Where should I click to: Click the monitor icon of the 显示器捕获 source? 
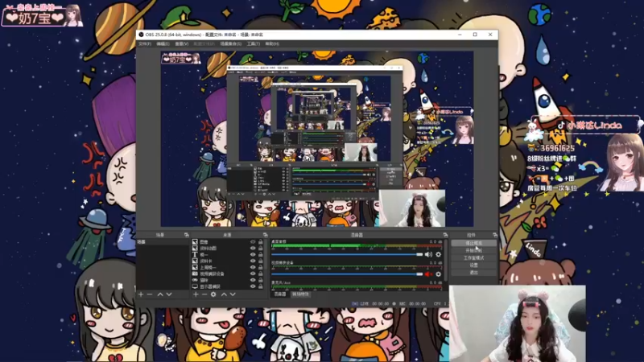(195, 286)
